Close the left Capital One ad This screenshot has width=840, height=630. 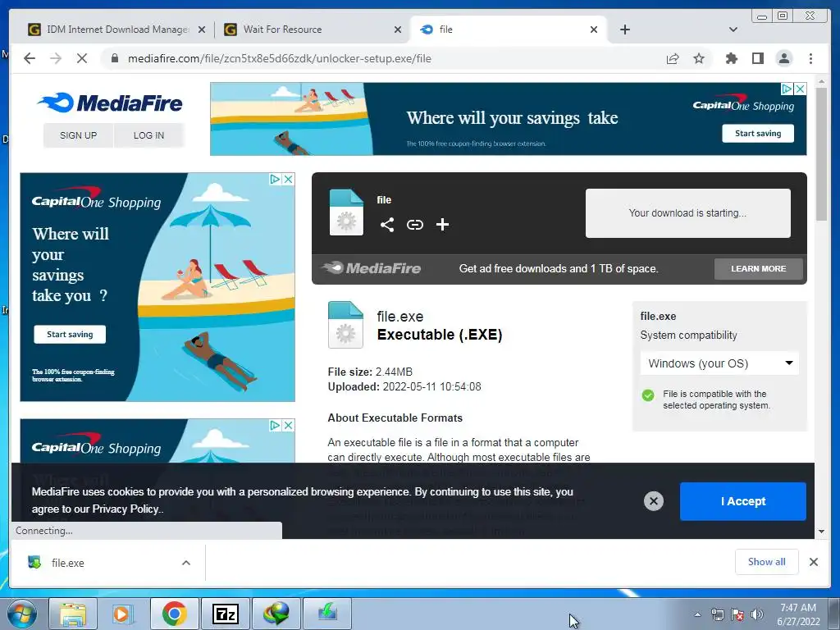coord(288,179)
